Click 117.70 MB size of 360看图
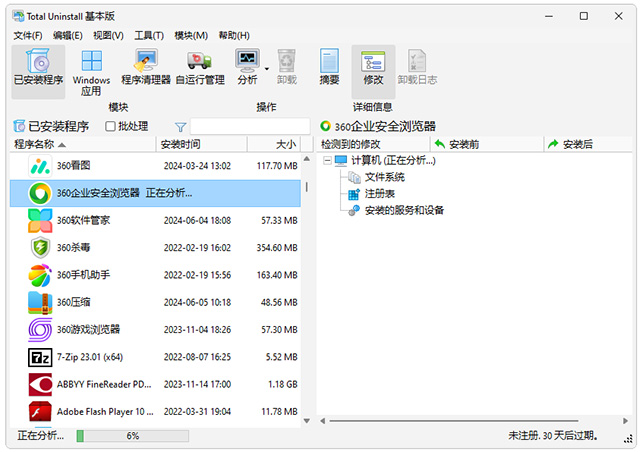The image size is (640, 452). [277, 166]
